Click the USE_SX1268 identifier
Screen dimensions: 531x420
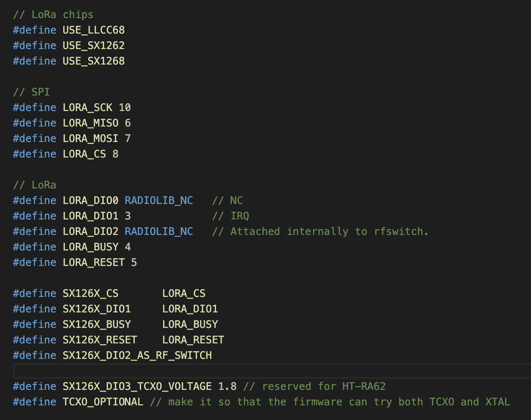coord(93,61)
